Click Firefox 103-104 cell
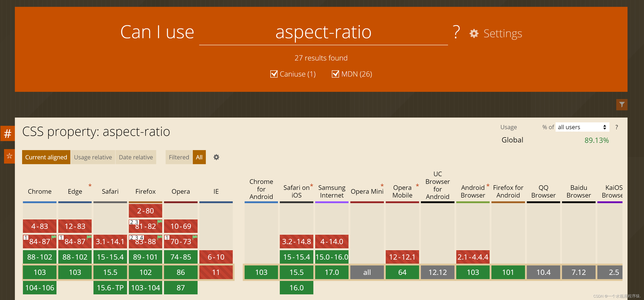 pos(145,288)
